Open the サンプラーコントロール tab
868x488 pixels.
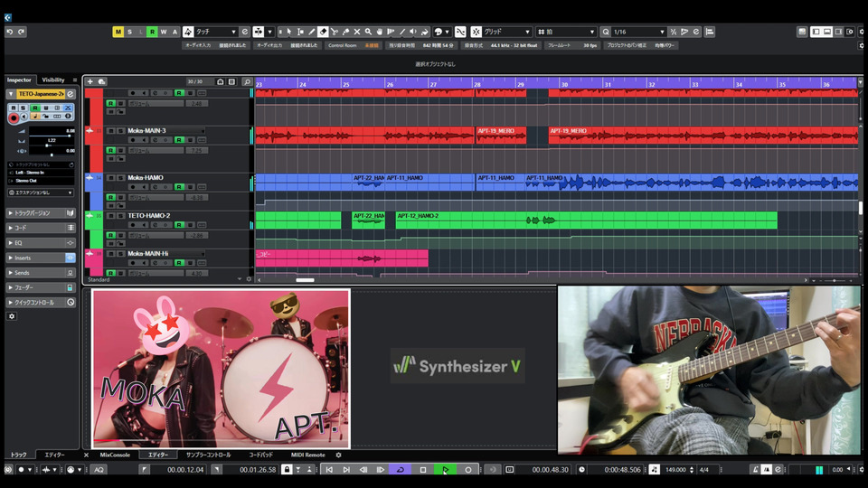[208, 455]
